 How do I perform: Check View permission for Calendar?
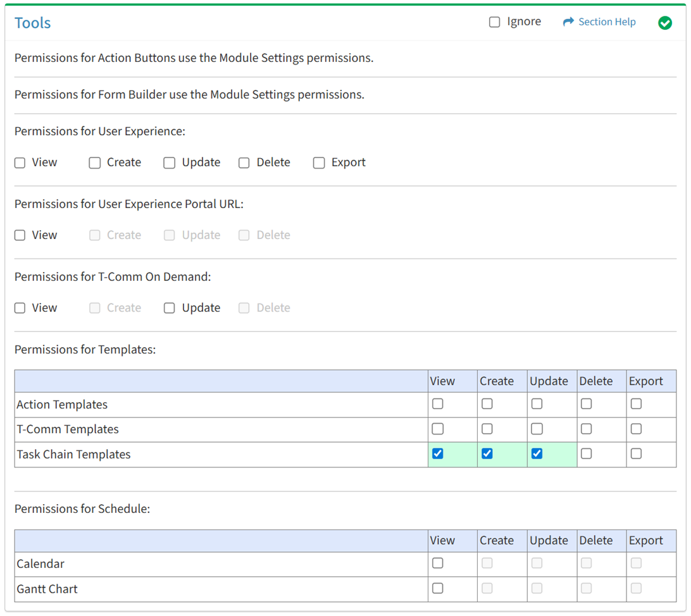tap(437, 563)
